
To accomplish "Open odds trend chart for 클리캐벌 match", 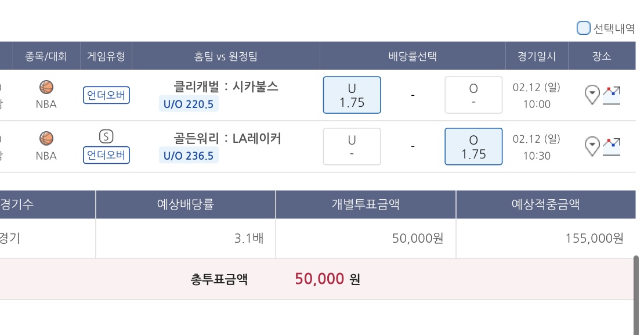I will [612, 95].
